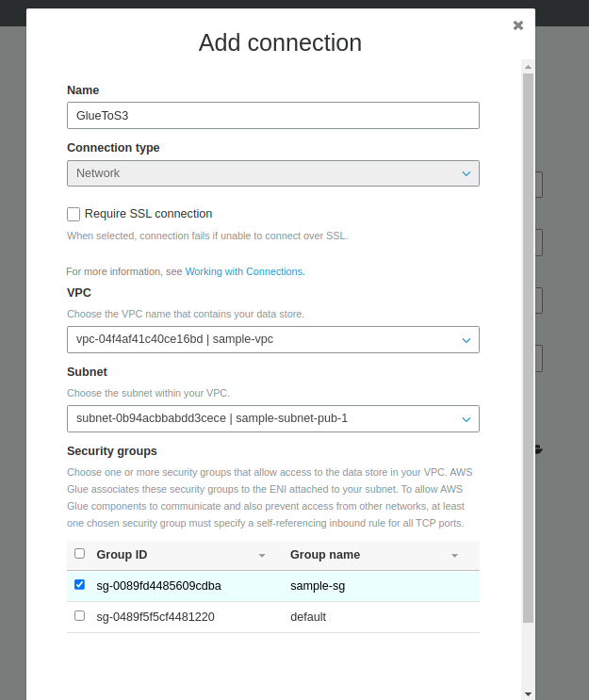The height and width of the screenshot is (700, 589).
Task: Click the dialog scrollbar up arrow
Action: coord(528,66)
